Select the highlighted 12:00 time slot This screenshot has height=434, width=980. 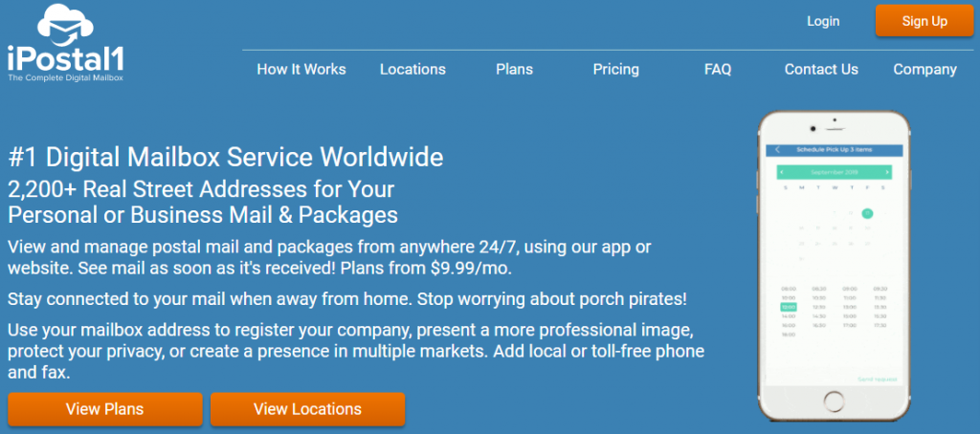click(x=789, y=307)
